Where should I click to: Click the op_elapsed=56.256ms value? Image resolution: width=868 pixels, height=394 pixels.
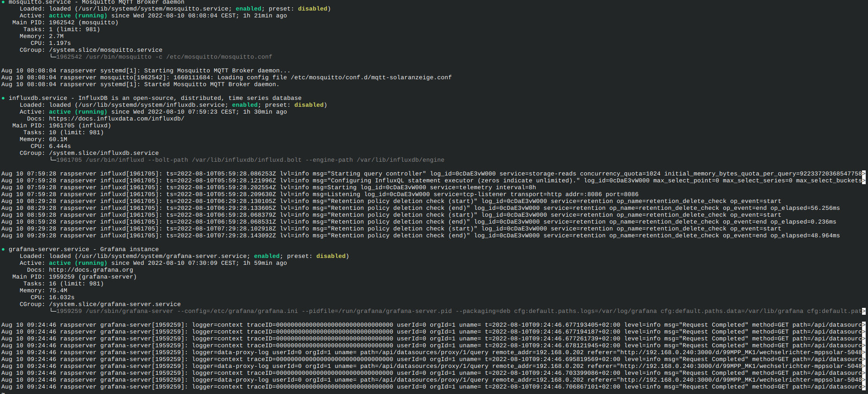[805, 208]
